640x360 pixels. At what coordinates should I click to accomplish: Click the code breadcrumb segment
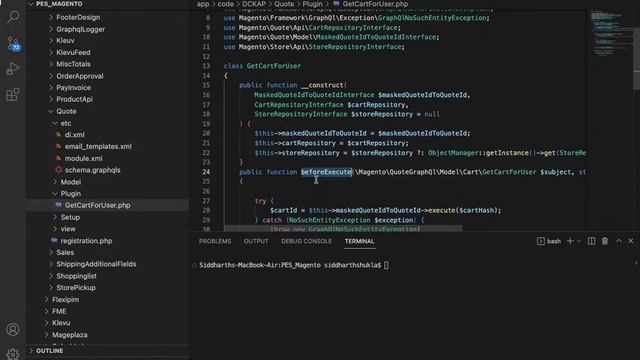[x=225, y=4]
